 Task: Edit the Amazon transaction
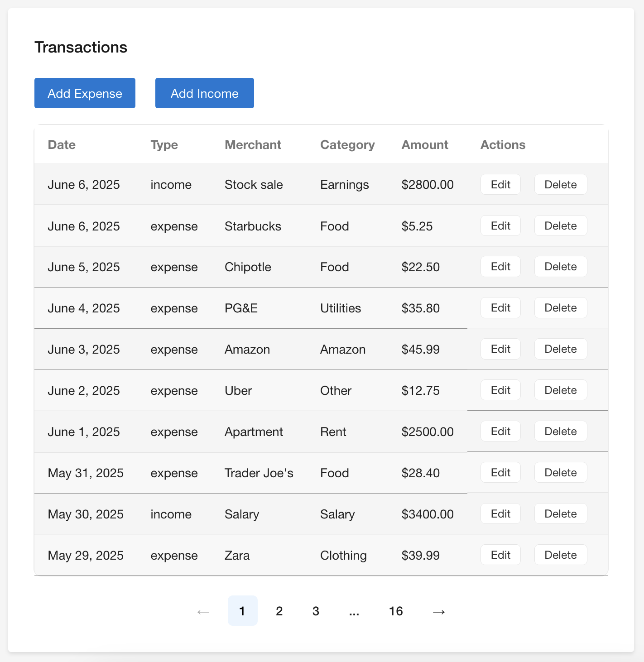coord(500,349)
